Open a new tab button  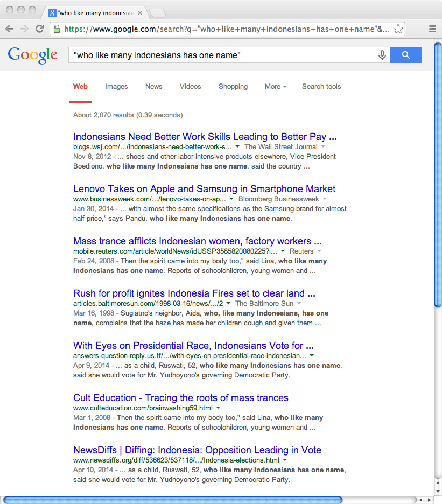tap(158, 13)
